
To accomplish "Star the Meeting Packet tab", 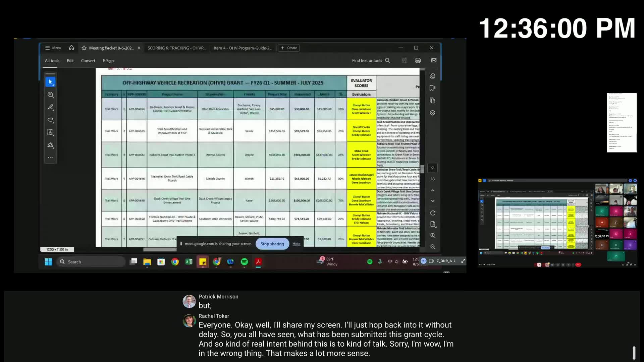I will 84,48.
